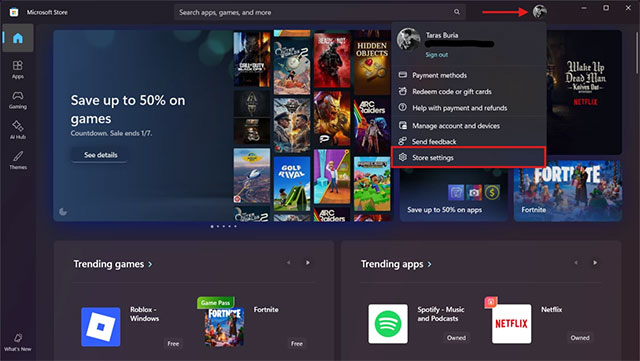Click the Redeem code gift icon
Image resolution: width=640 pixels, height=361 pixels.
402,91
